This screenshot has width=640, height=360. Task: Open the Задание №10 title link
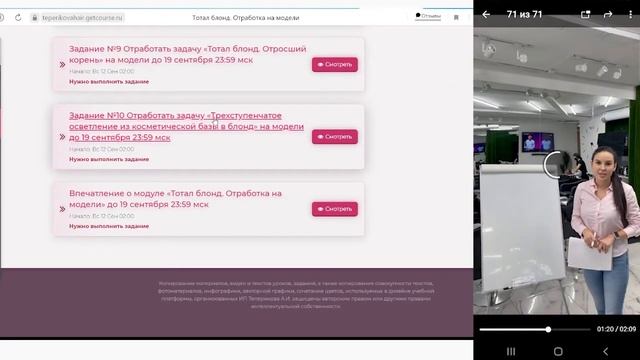[186, 127]
